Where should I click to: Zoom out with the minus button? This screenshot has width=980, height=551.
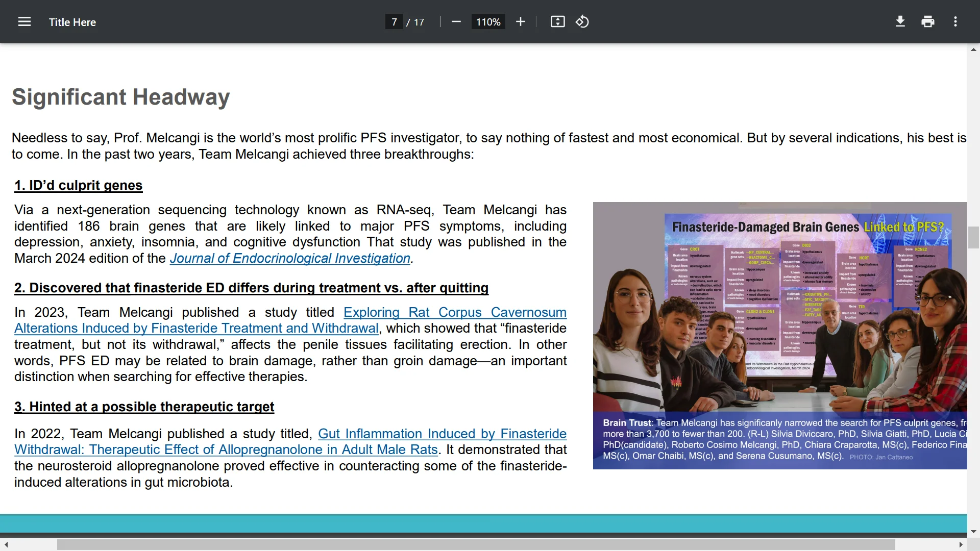[456, 22]
